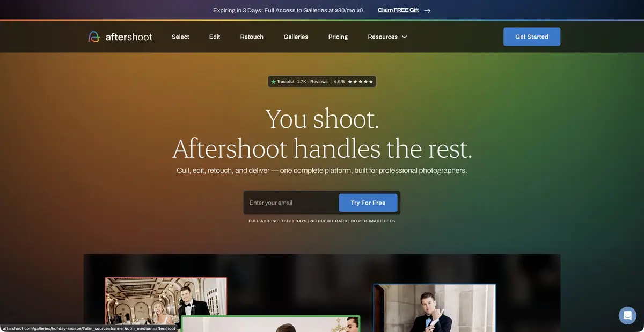644x332 pixels.
Task: Click the Trustpilot star logo
Action: pyautogui.click(x=273, y=82)
